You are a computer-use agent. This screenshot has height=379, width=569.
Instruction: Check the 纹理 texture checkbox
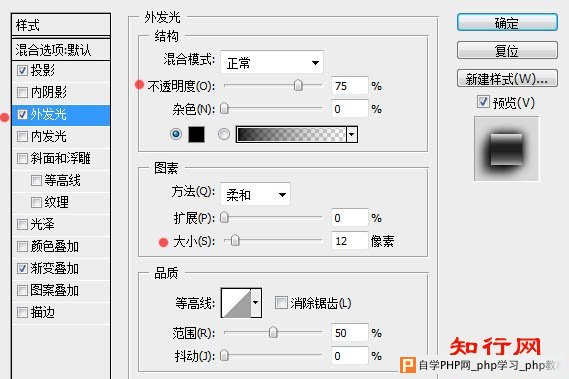click(36, 202)
